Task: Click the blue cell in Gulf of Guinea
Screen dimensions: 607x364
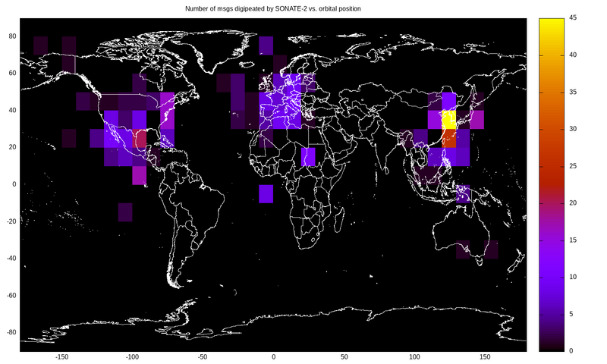Action: (x=266, y=193)
